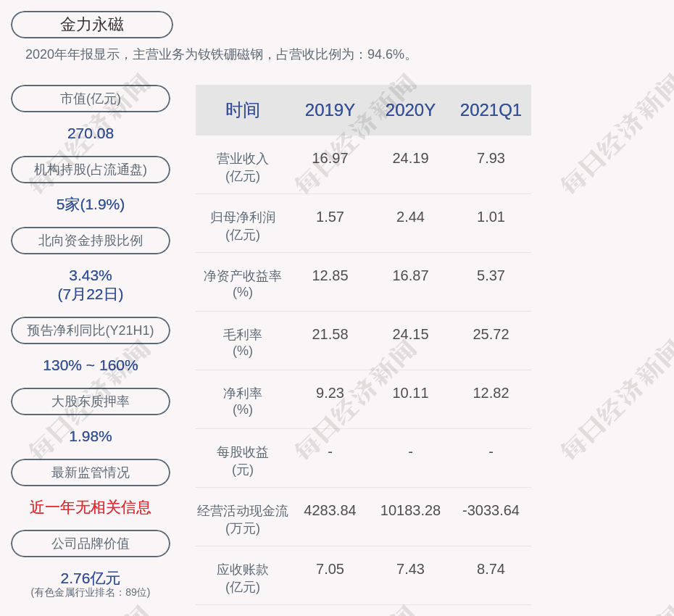The width and height of the screenshot is (674, 616).
Task: Click the 时间 table header
Action: 243,110
